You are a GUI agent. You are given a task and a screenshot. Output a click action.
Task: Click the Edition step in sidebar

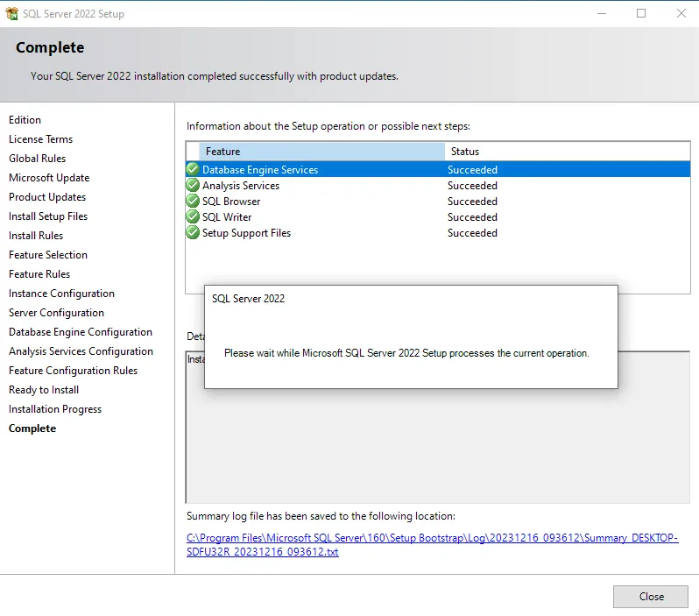point(25,120)
